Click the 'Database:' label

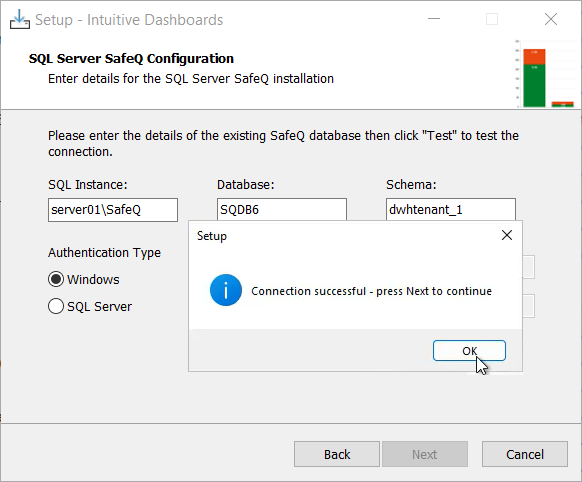point(246,184)
